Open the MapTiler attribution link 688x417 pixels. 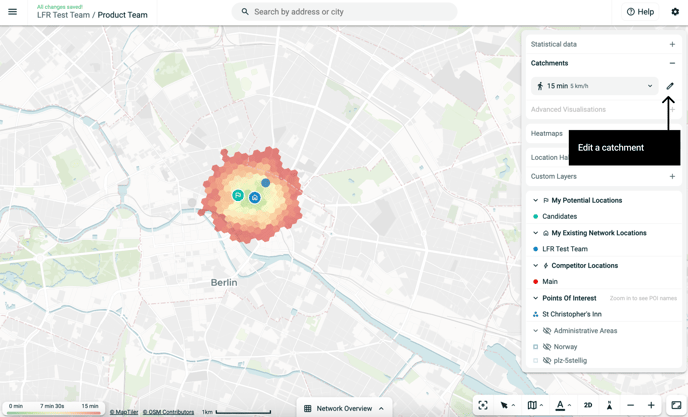(124, 412)
